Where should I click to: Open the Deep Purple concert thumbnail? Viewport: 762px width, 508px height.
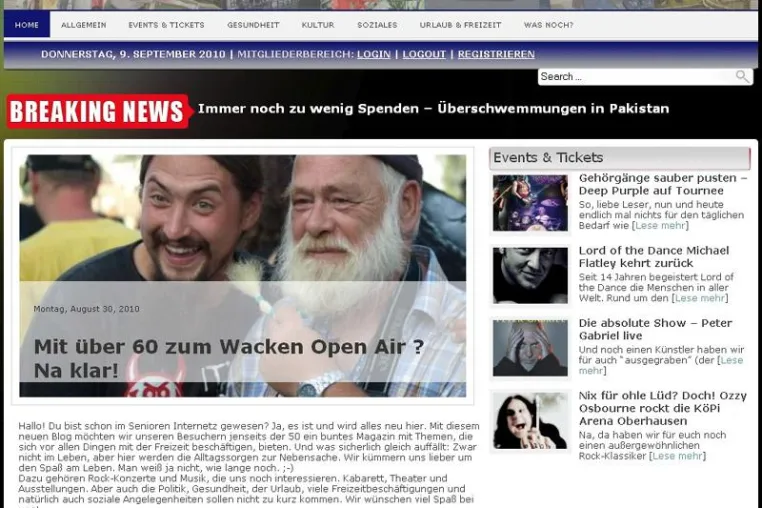tap(530, 203)
